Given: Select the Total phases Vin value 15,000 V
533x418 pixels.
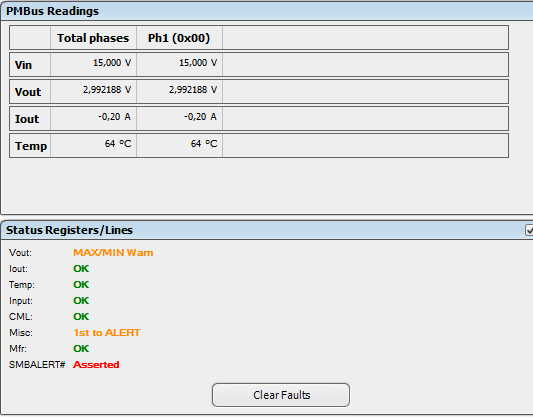Looking at the screenshot, I should point(112,63).
